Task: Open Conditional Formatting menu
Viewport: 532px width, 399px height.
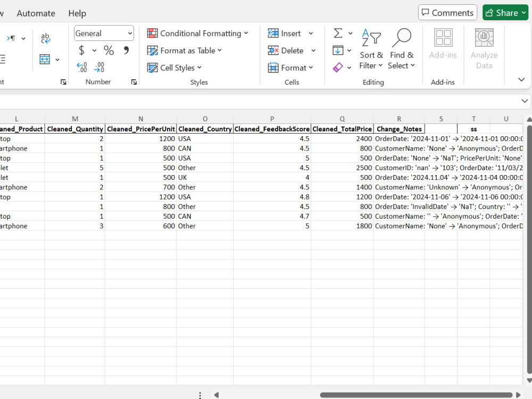Action: point(197,33)
